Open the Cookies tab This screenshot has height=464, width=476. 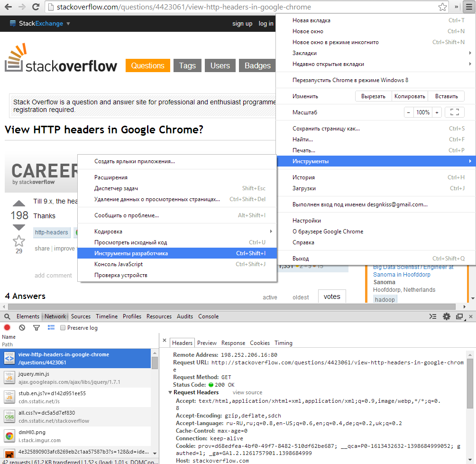pos(260,343)
